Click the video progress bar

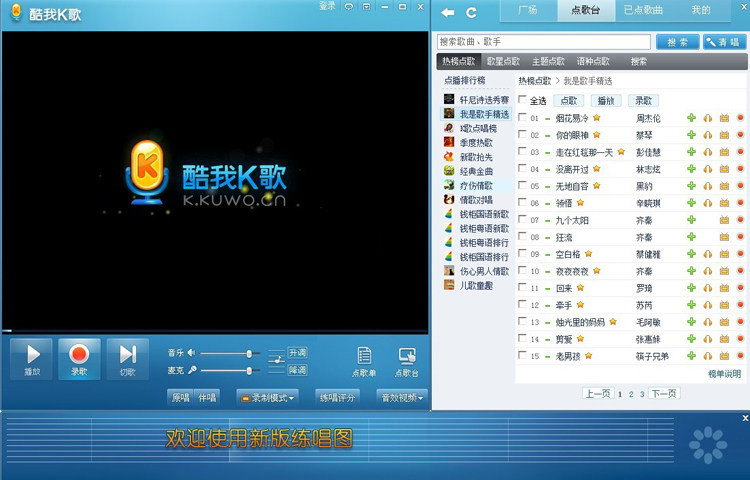[x=215, y=330]
